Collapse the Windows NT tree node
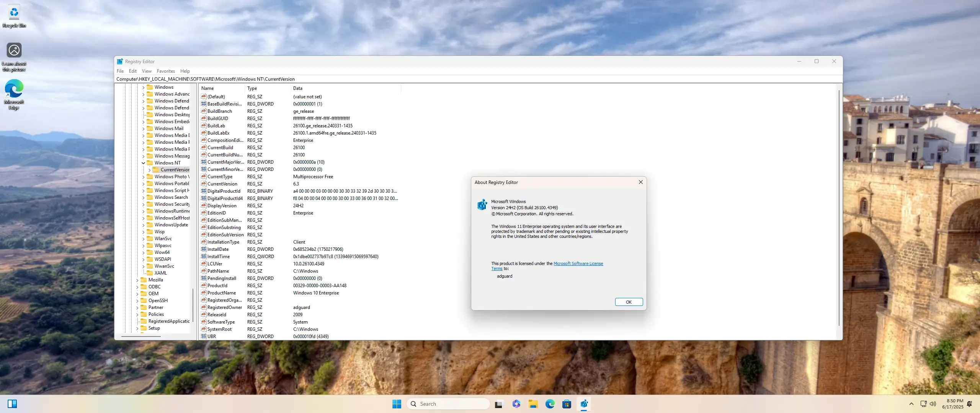 143,163
